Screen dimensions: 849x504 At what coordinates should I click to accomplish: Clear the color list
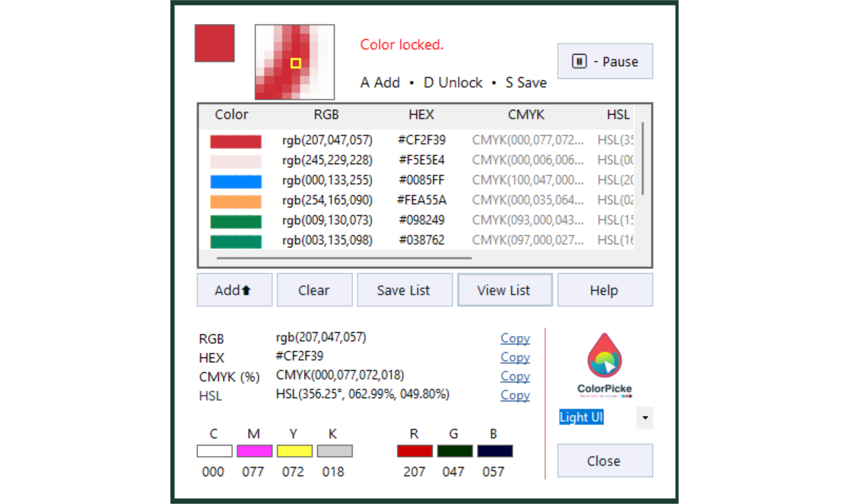coord(314,290)
